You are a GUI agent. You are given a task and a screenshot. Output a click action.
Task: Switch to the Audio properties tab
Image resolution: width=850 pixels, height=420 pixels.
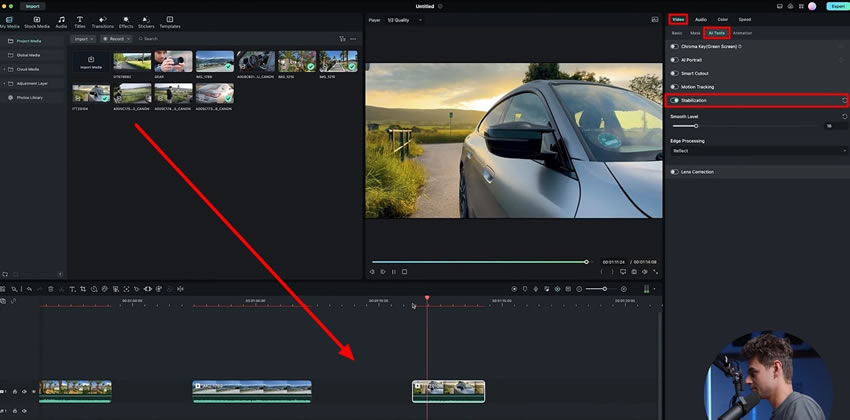pos(701,20)
